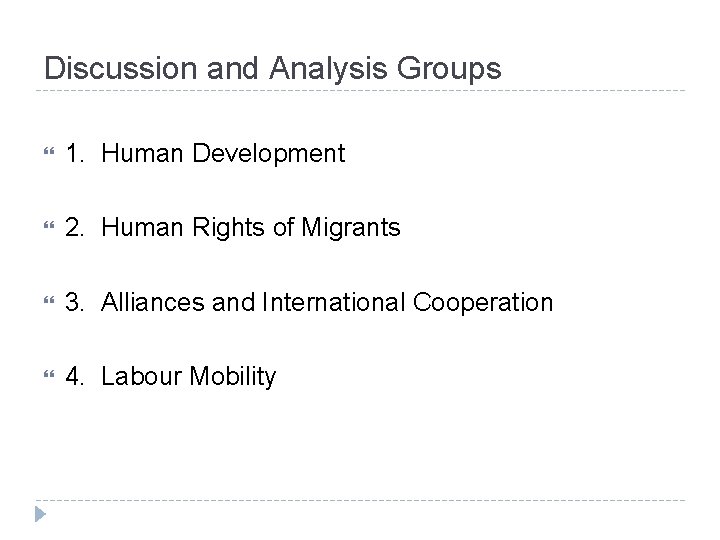
Task: Click the word 'Migrants' in item two
Action: click(351, 228)
